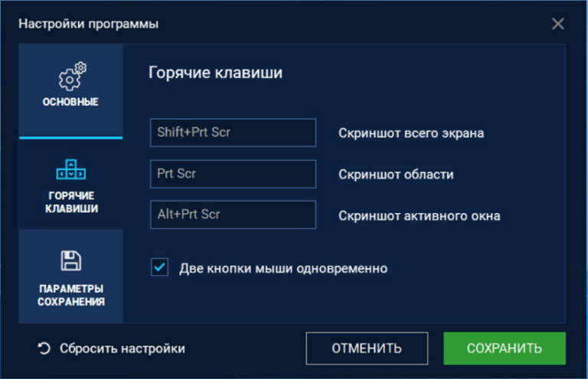Click Сбросить настройки link

click(122, 348)
